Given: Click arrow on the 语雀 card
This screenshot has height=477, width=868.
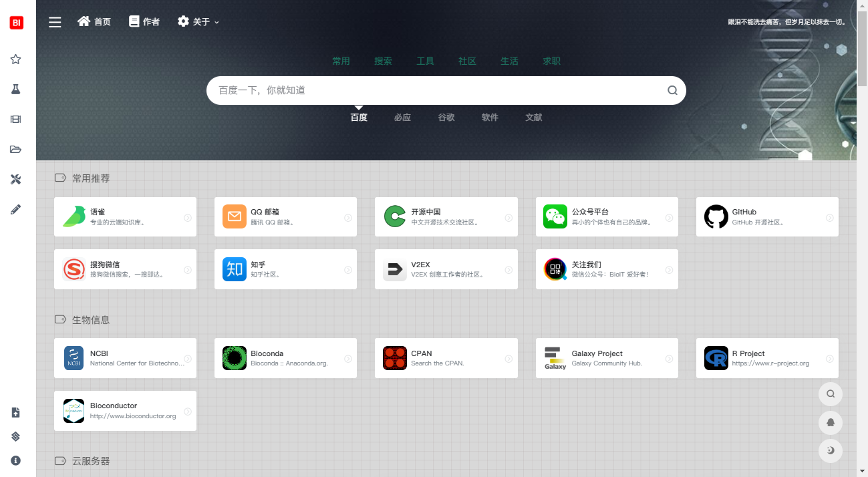Looking at the screenshot, I should [188, 218].
